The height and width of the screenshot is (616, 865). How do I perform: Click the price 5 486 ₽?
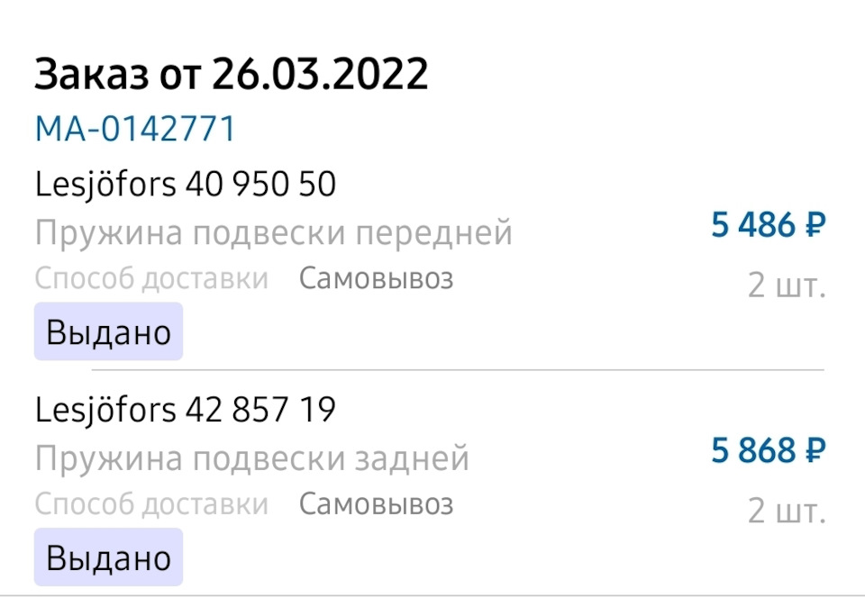768,225
